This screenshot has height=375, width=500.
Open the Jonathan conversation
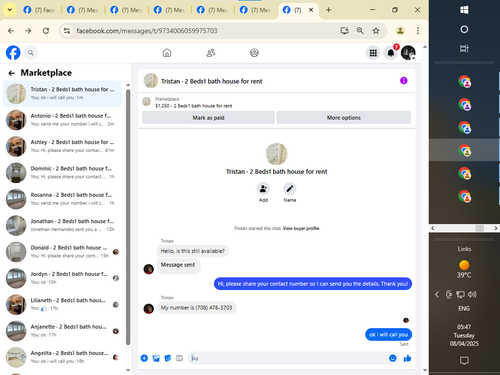(63, 225)
